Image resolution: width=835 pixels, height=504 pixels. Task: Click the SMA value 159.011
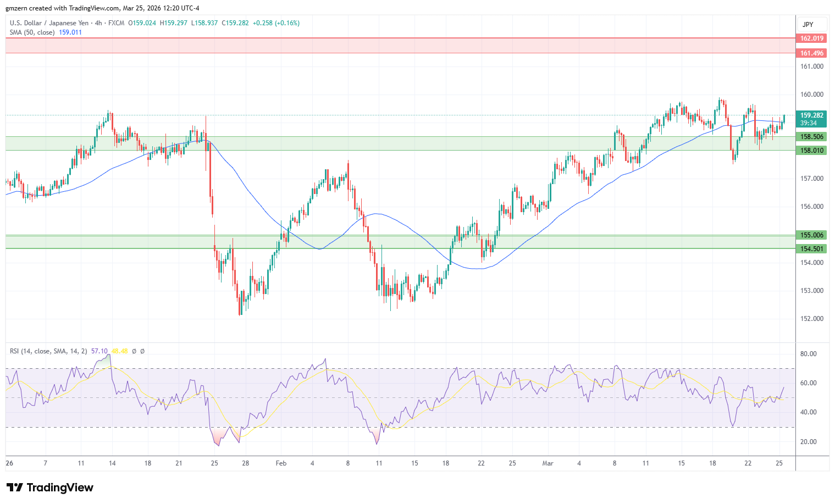70,32
